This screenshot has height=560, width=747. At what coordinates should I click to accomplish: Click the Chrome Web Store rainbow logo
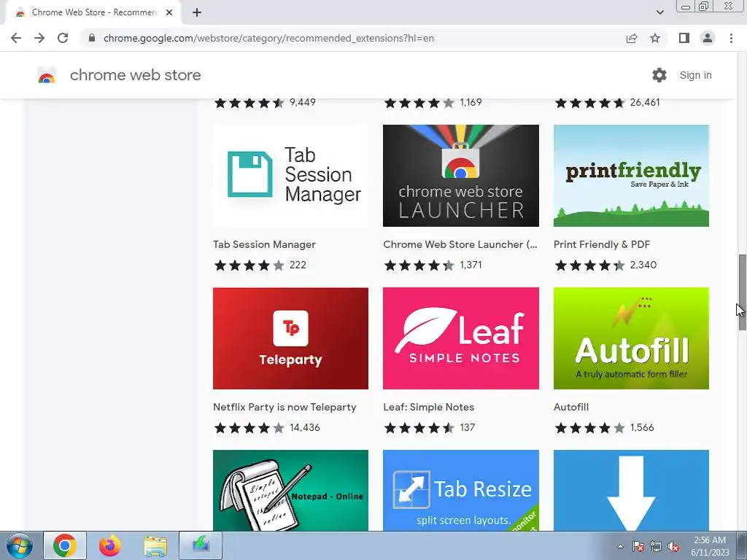tap(47, 75)
